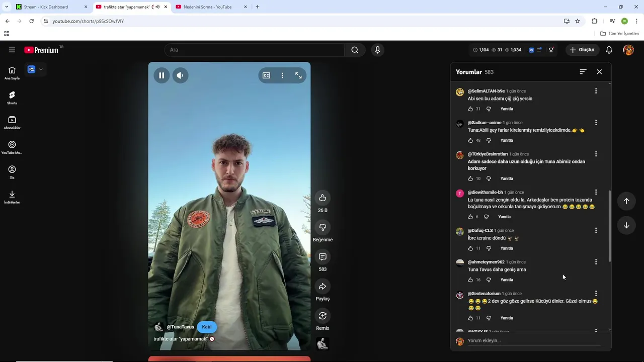Open Abonelikler in the sidebar

point(12,123)
